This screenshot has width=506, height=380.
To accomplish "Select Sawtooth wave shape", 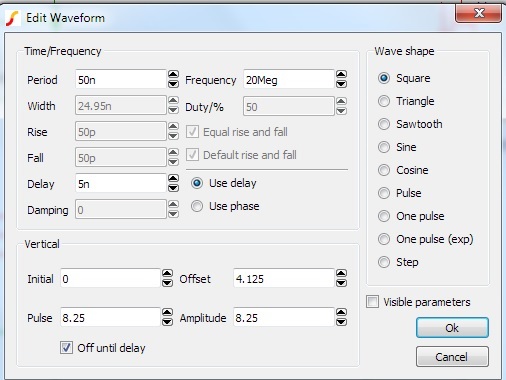I will coord(410,124).
